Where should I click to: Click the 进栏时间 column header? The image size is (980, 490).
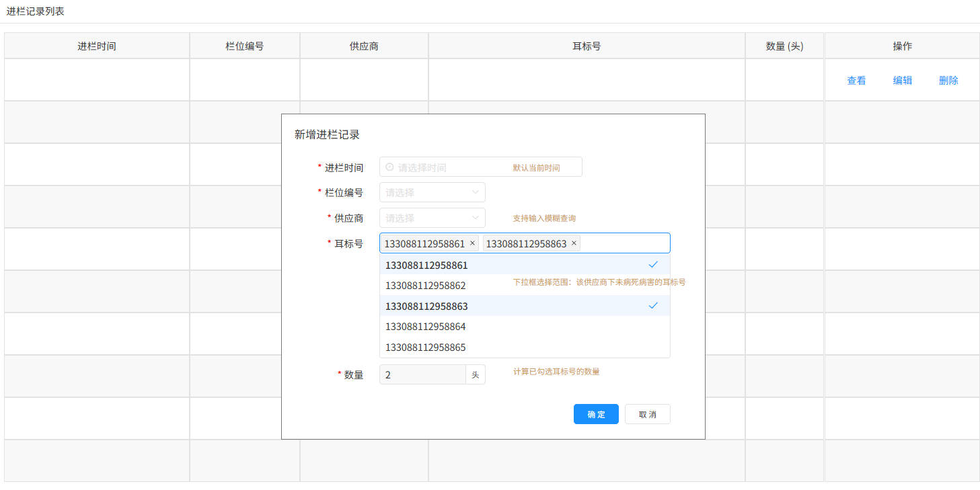[97, 46]
